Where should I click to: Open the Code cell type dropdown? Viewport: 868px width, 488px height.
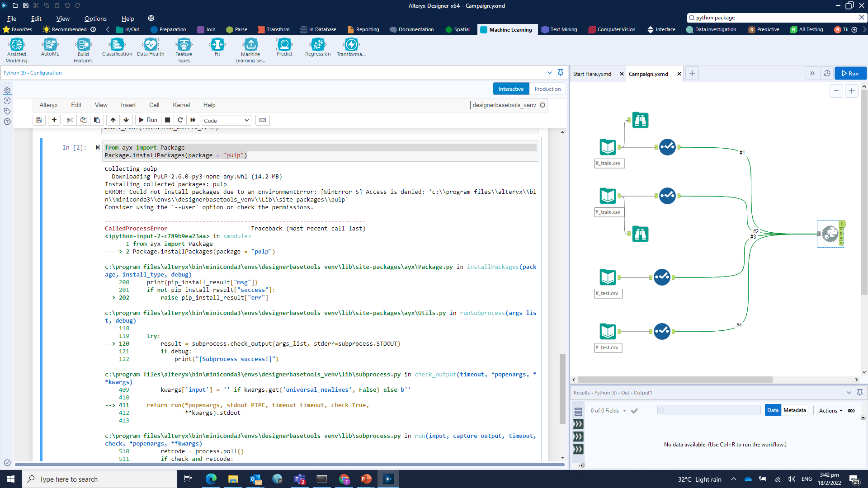(x=226, y=121)
